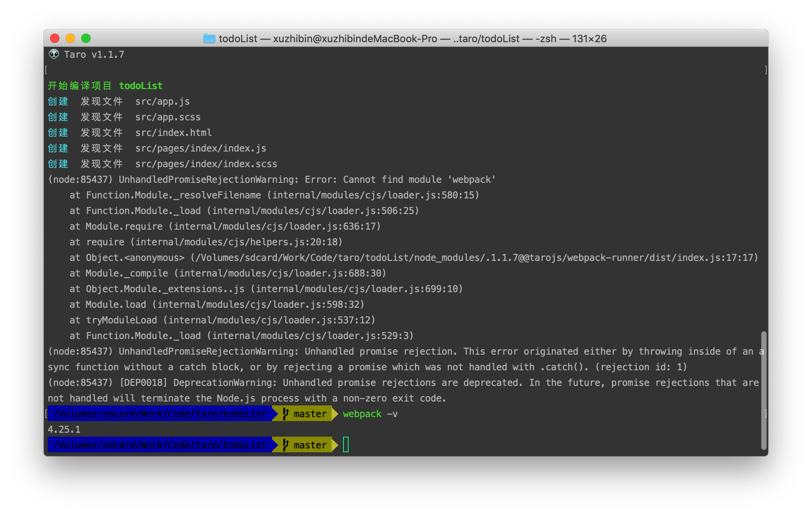Click the folder icon in title bar

[x=209, y=39]
